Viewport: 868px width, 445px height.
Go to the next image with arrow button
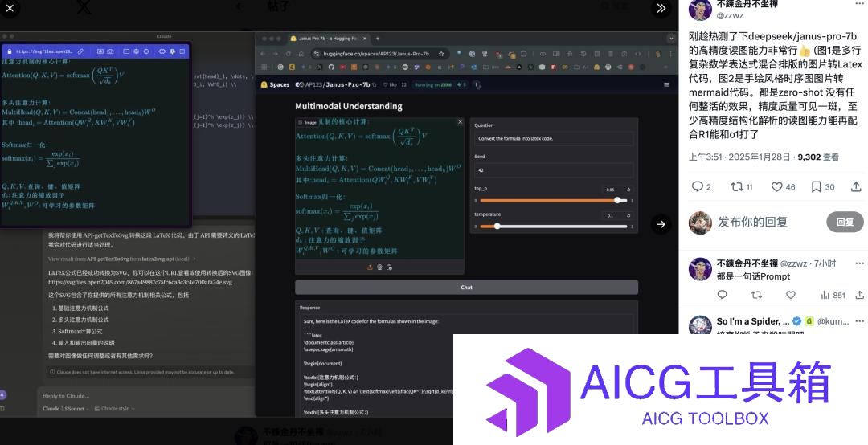point(661,224)
